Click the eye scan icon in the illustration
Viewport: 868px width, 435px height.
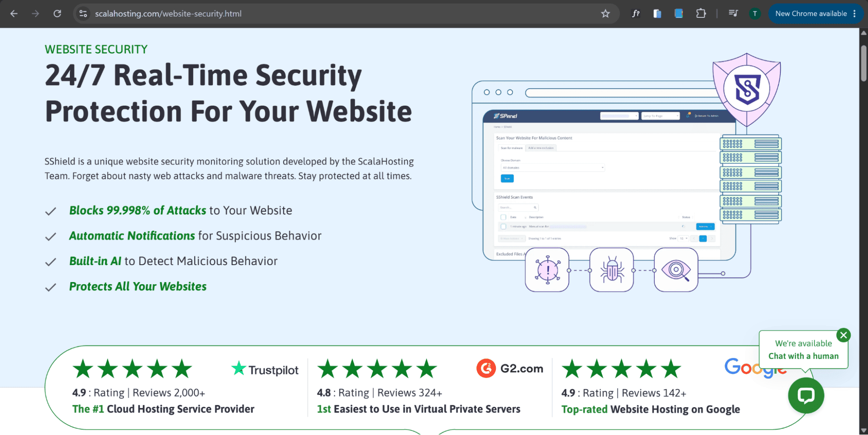(676, 270)
